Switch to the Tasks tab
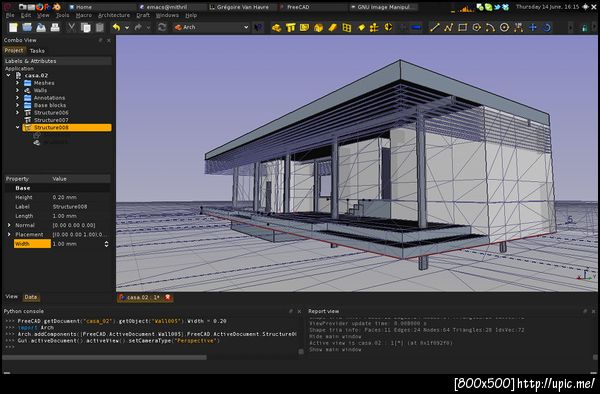The image size is (600, 394). (37, 50)
